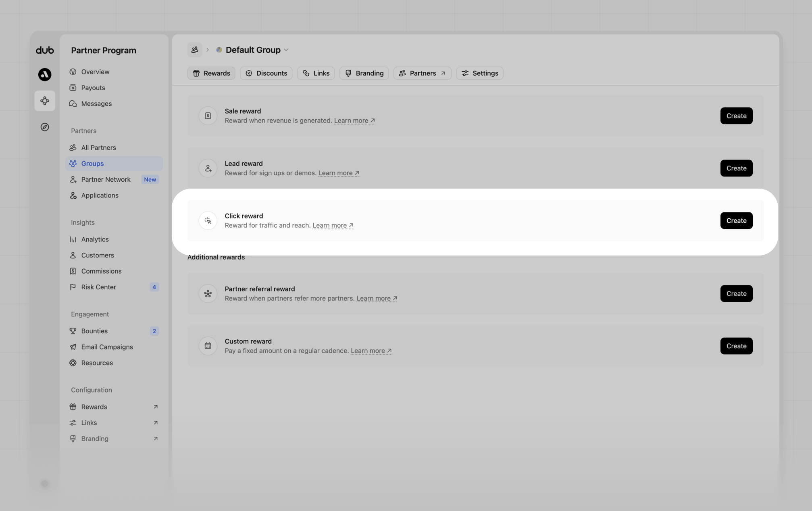
Task: Open Commissions in sidebar
Action: tap(114, 271)
